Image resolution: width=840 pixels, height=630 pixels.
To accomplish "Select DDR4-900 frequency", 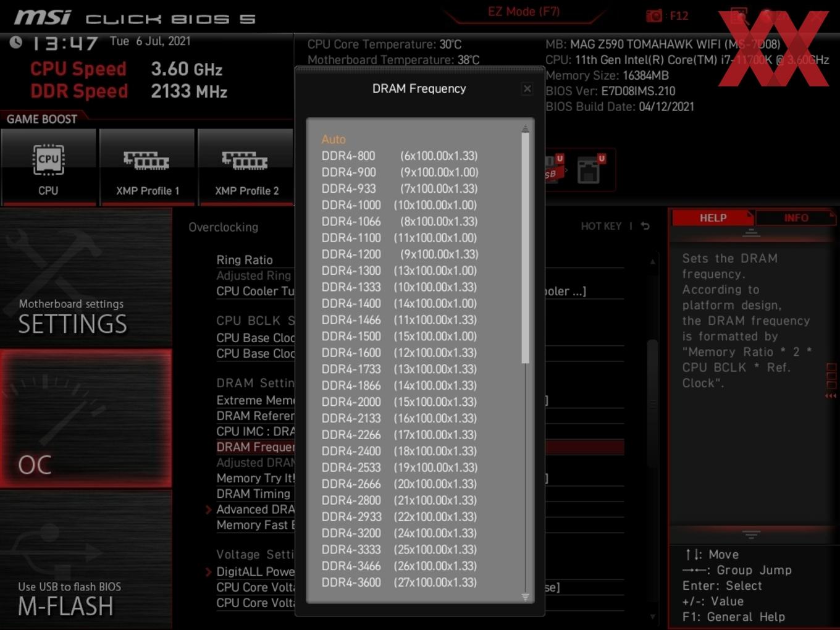I will pos(400,172).
